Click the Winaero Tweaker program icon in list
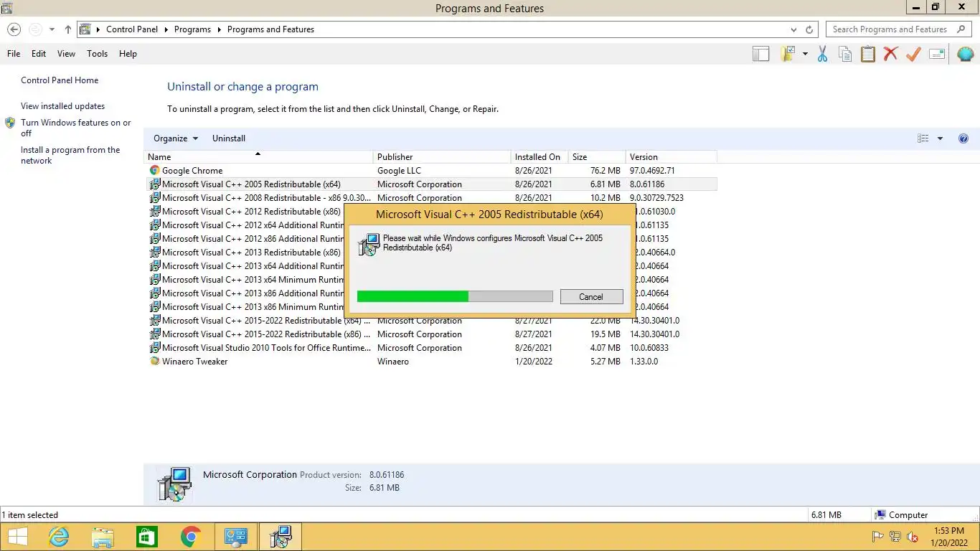Screen dimensions: 980x551 [154, 362]
